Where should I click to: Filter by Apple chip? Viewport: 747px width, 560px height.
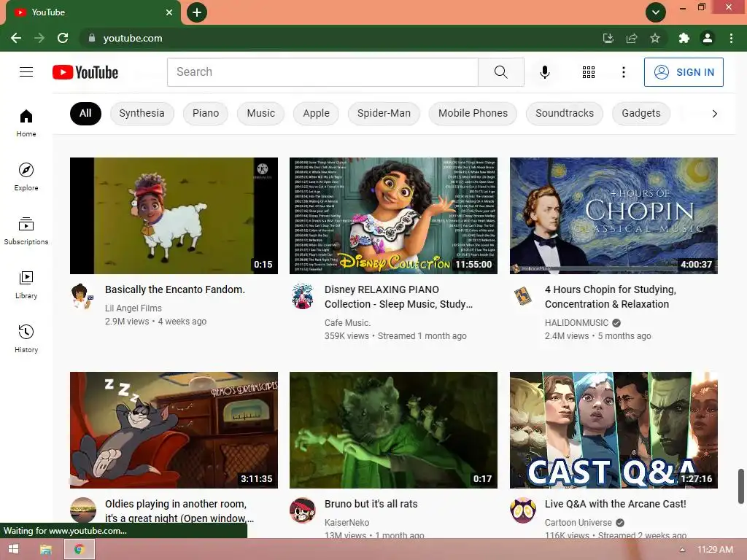(x=317, y=113)
